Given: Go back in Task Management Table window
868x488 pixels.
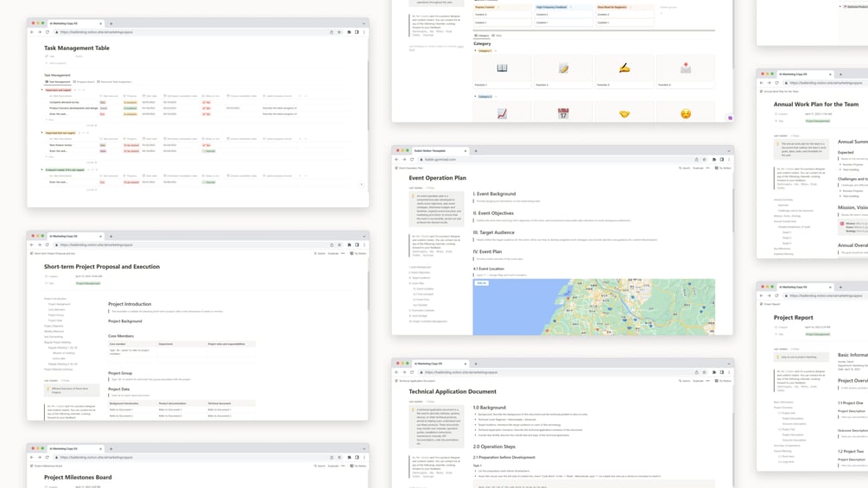Looking at the screenshot, I should pyautogui.click(x=32, y=32).
